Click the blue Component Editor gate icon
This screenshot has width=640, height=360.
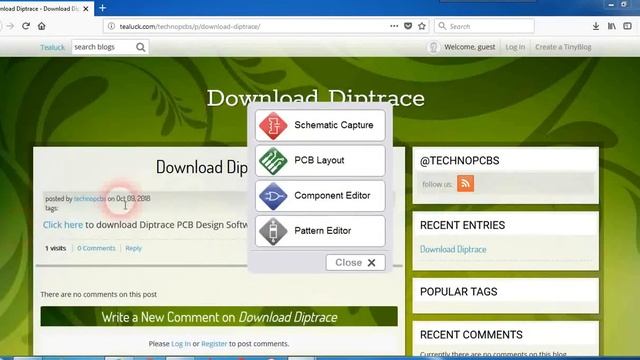point(273,196)
